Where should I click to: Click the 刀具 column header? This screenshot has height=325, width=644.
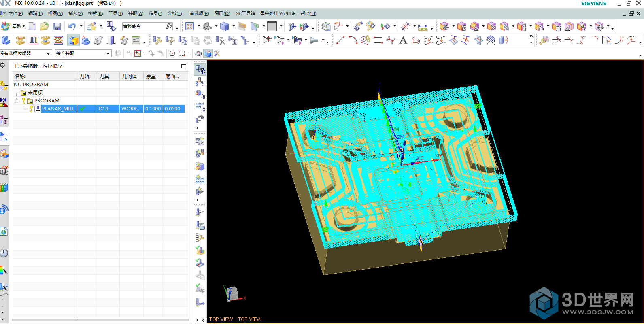(108, 76)
